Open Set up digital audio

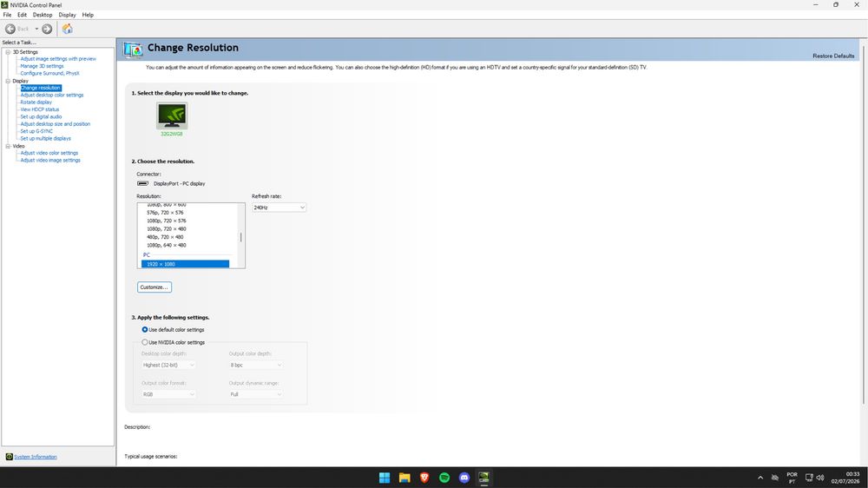41,116
